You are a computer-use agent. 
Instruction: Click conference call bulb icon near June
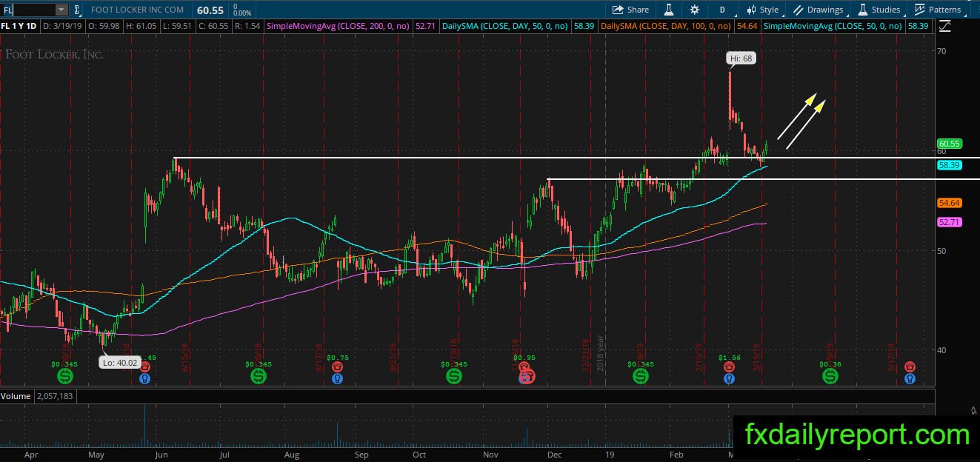[x=144, y=378]
